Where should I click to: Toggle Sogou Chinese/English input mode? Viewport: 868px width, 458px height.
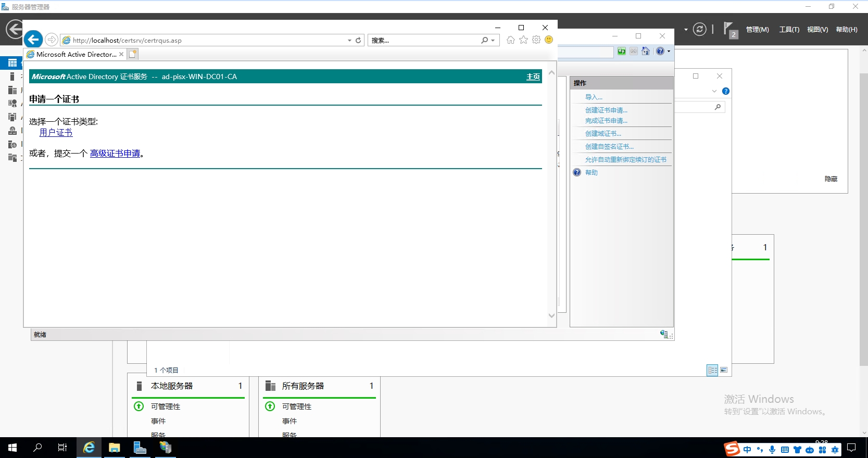747,450
